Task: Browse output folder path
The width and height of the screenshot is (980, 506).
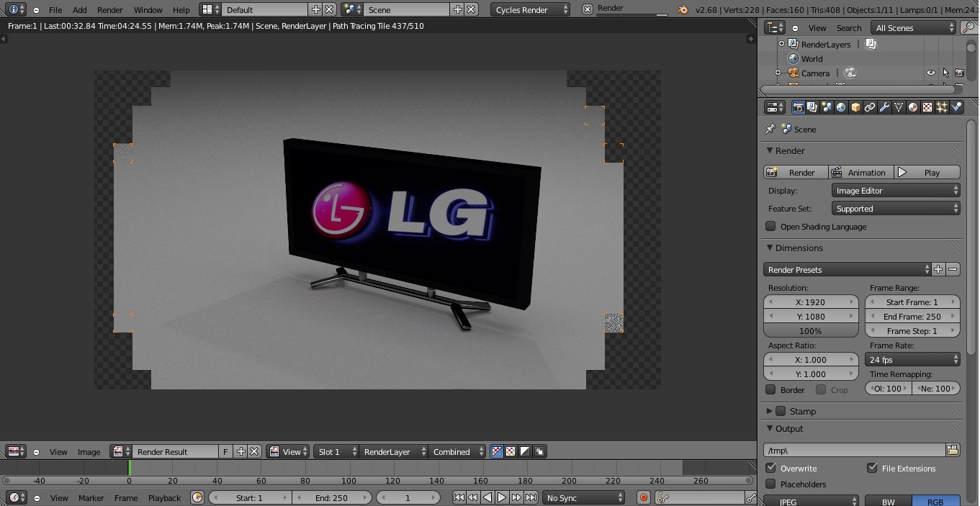Action: [953, 451]
